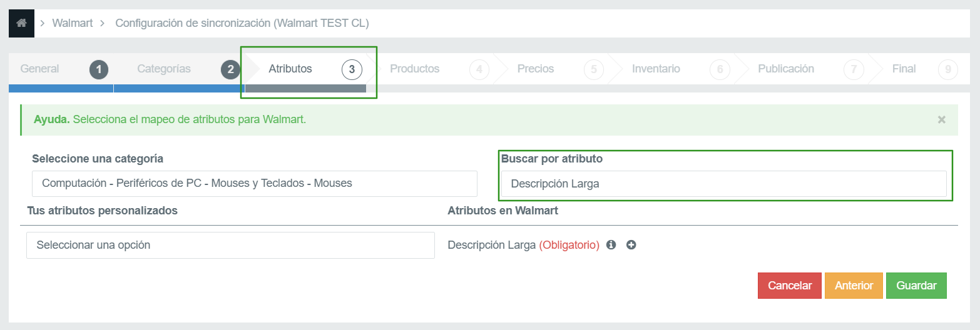This screenshot has height=330, width=980.
Task: Switch to the Categorías step tab
Action: click(164, 69)
